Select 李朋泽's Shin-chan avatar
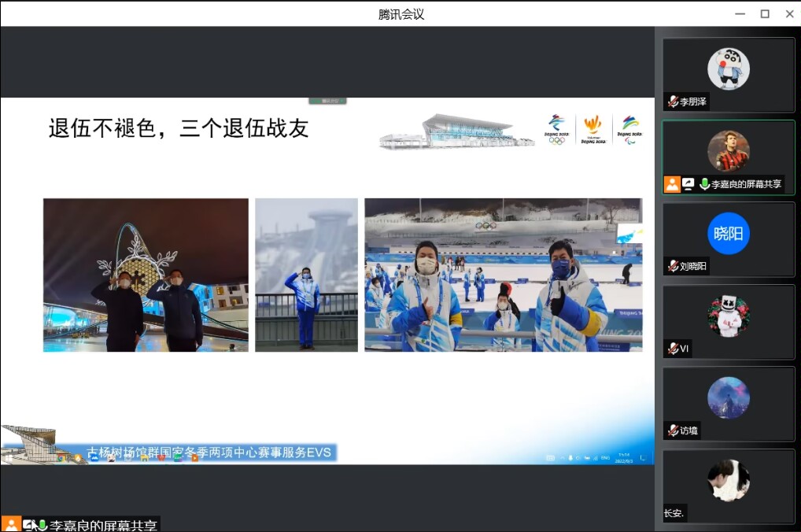This screenshot has width=801, height=532. [x=728, y=68]
